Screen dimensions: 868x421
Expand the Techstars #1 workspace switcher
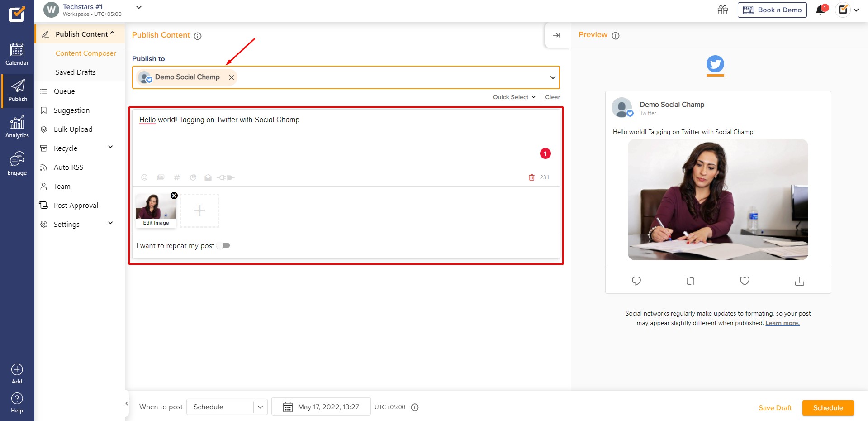[139, 7]
